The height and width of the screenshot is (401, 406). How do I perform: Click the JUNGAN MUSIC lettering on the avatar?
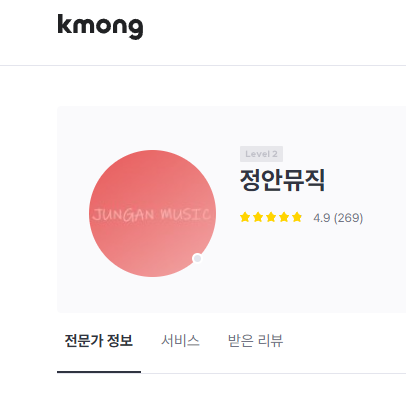(x=152, y=215)
